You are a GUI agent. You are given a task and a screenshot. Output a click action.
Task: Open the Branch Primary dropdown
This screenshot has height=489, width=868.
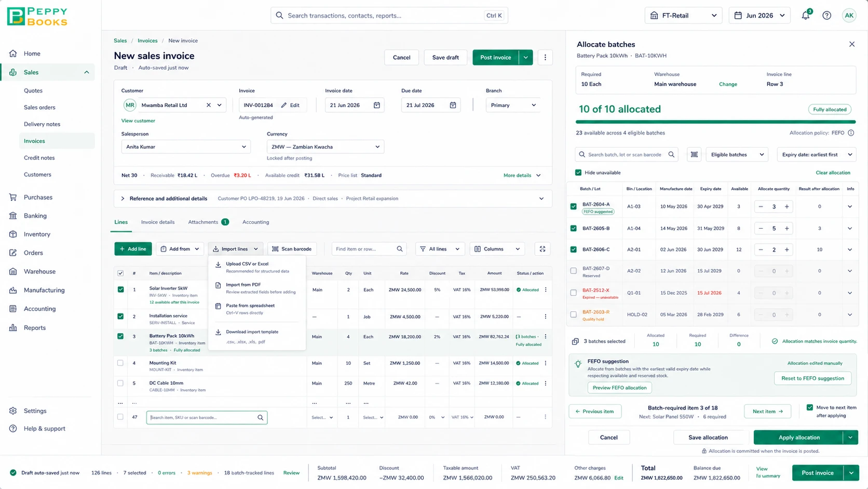pyautogui.click(x=513, y=105)
